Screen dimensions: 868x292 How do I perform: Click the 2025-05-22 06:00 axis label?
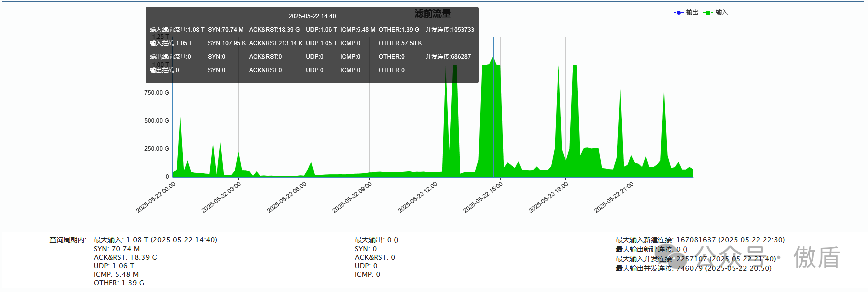pyautogui.click(x=287, y=198)
